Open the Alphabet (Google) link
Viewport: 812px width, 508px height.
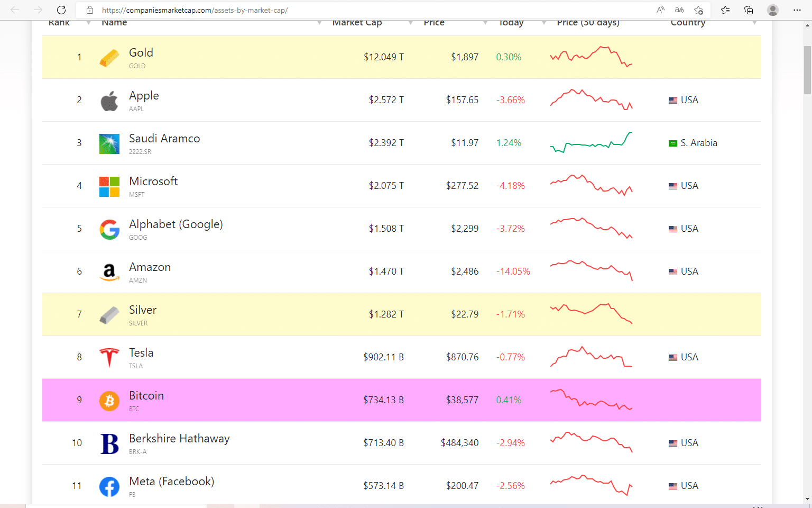click(176, 224)
